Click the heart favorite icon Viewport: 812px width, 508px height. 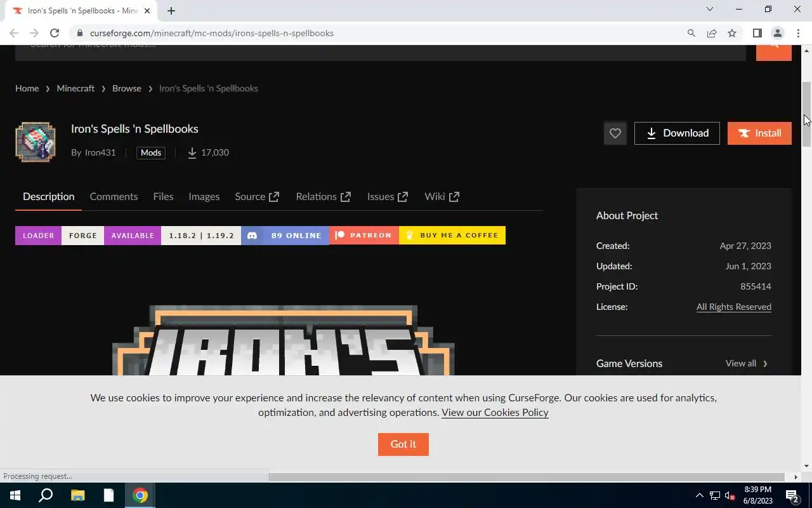[615, 133]
